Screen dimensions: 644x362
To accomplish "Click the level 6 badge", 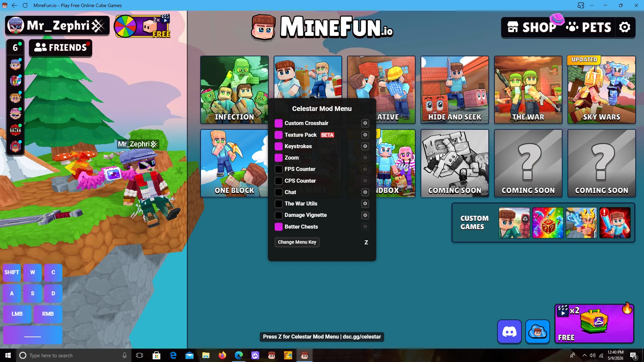I will [15, 48].
